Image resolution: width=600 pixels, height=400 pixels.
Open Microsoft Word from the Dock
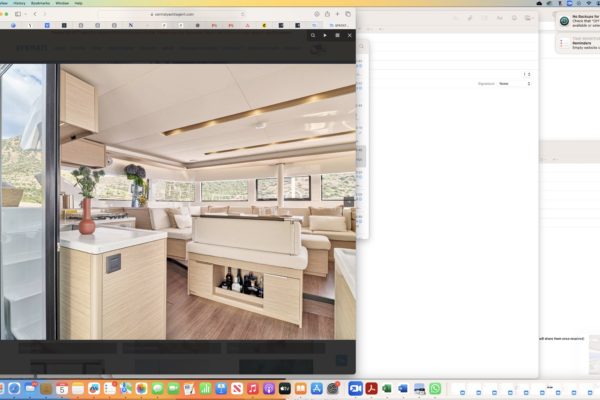(403, 389)
